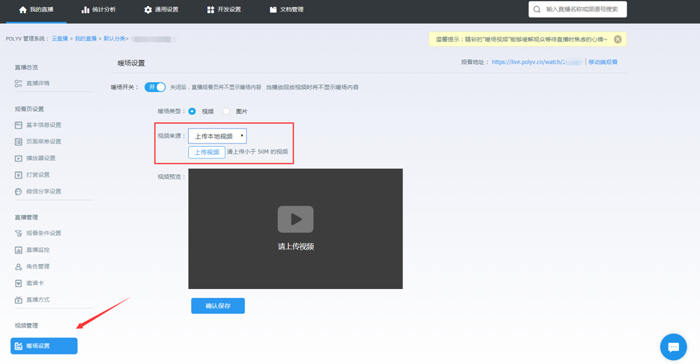Open the live.polyv.cn watch URL

coord(537,62)
